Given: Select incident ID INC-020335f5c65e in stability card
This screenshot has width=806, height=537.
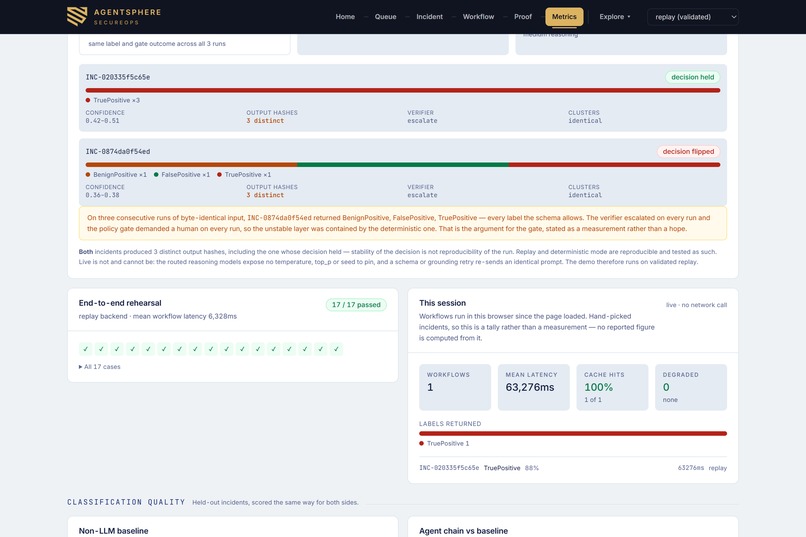Looking at the screenshot, I should pyautogui.click(x=118, y=77).
